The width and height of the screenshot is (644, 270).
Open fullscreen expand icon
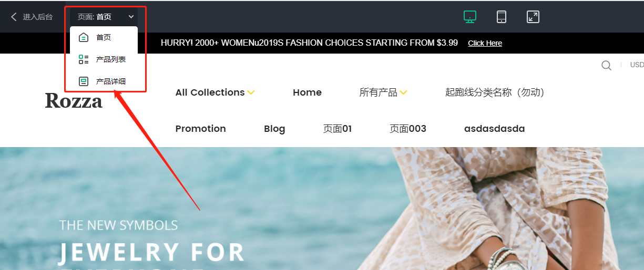coord(533,17)
